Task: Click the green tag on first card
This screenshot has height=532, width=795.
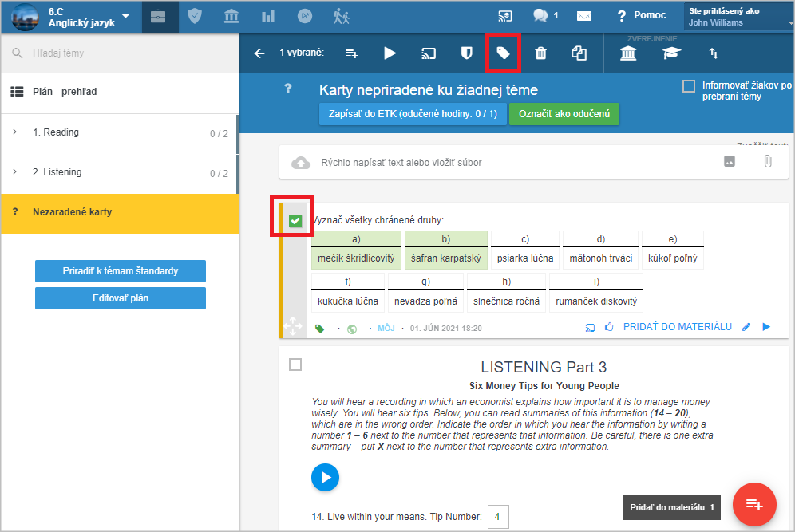Action: (x=319, y=329)
